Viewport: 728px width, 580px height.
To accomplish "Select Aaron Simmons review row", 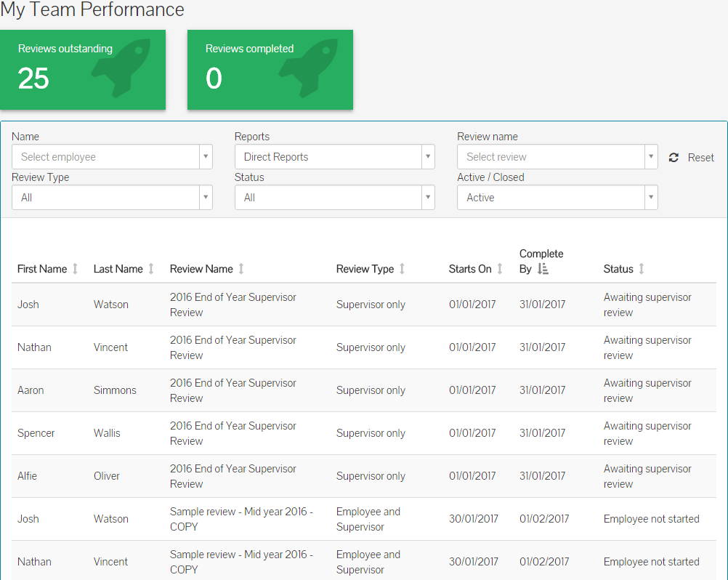I will 363,390.
